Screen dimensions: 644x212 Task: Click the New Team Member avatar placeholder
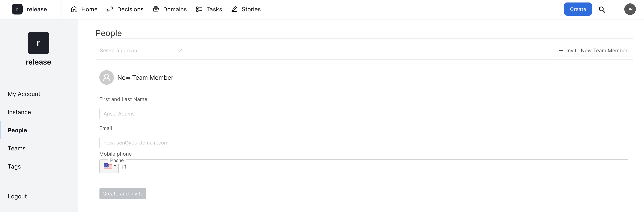point(107,78)
